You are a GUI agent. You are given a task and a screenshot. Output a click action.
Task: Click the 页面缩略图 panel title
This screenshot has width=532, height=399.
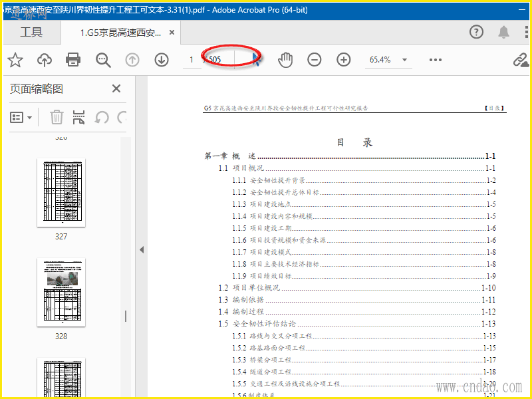pyautogui.click(x=37, y=89)
